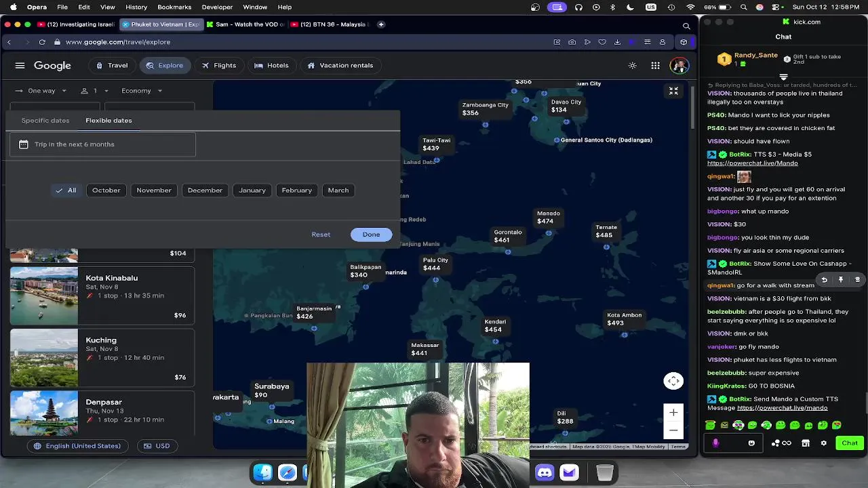
Task: Select the December month chip
Action: pyautogui.click(x=205, y=190)
